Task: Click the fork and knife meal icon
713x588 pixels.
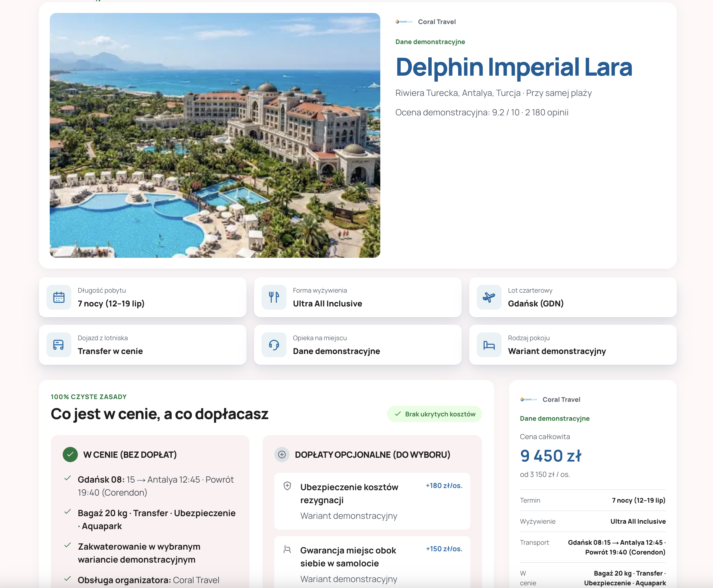Action: tap(274, 297)
